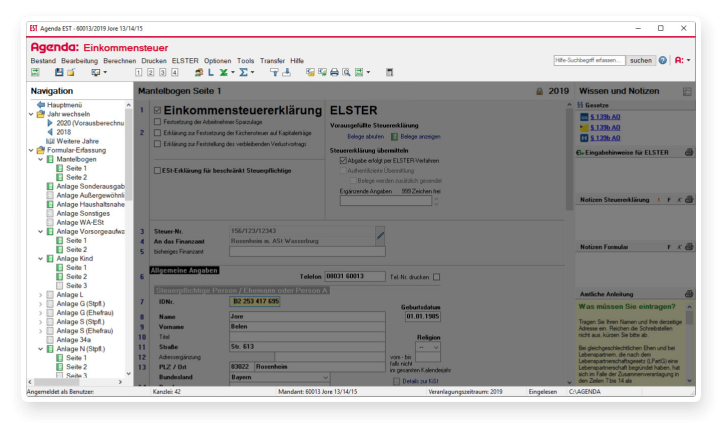Screen dimensions: 728x434
Task: Click the save disk icon in toolbar
Action: (x=58, y=73)
